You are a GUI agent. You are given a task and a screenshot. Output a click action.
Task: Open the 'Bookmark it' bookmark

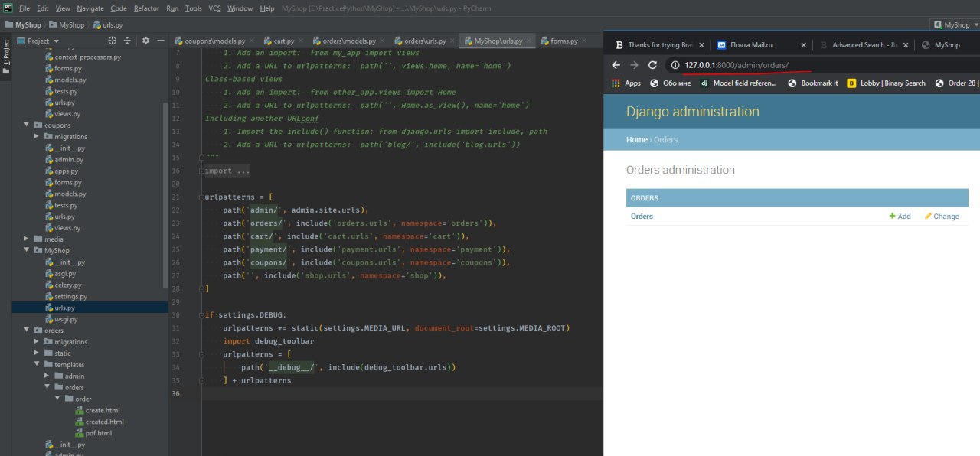click(x=812, y=83)
